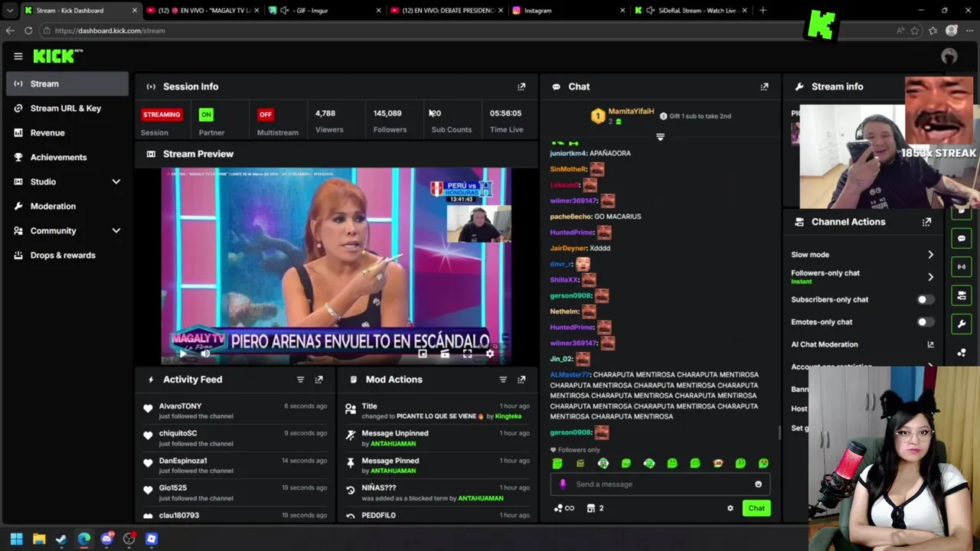980x551 pixels.
Task: Click the green Chat send button
Action: pos(756,508)
